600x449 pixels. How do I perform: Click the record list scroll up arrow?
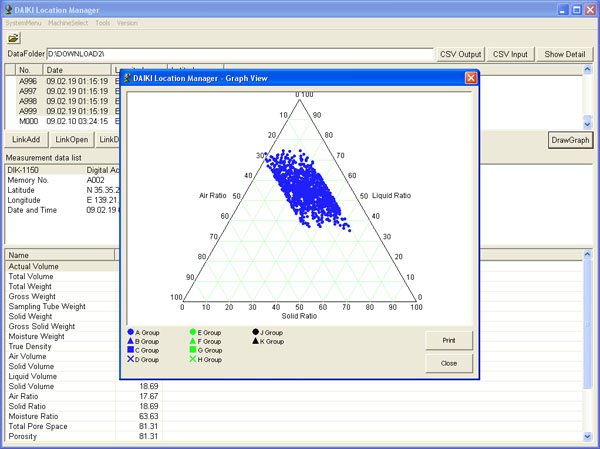(587, 69)
